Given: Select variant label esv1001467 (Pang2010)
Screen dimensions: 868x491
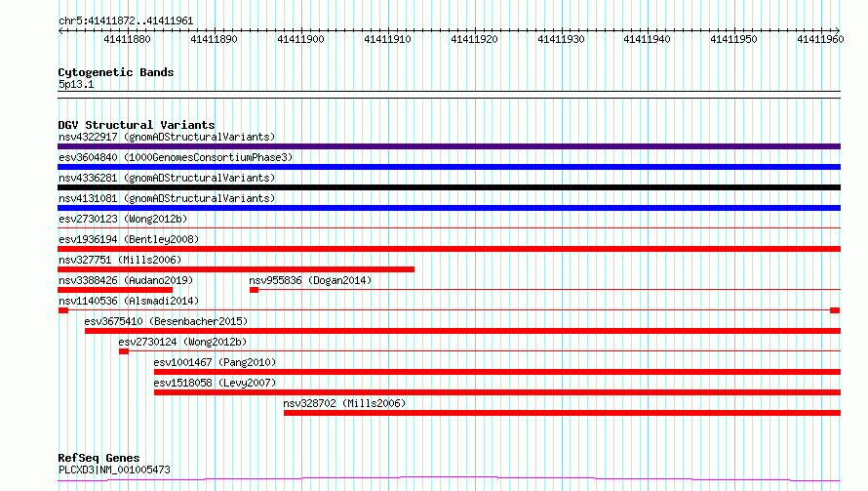Looking at the screenshot, I should tap(215, 362).
